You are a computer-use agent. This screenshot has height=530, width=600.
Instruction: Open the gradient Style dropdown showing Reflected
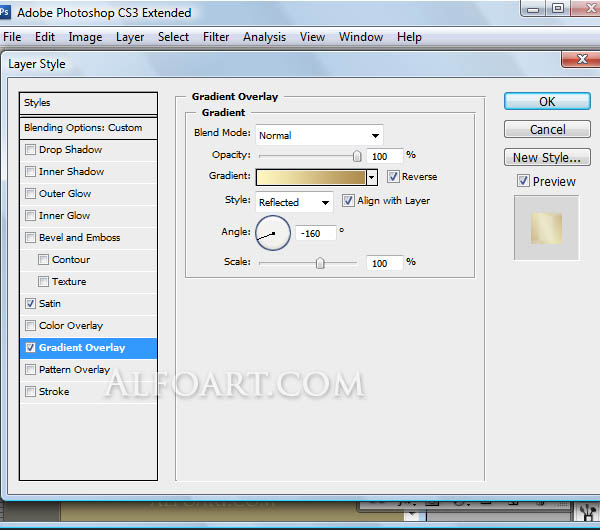click(x=294, y=202)
